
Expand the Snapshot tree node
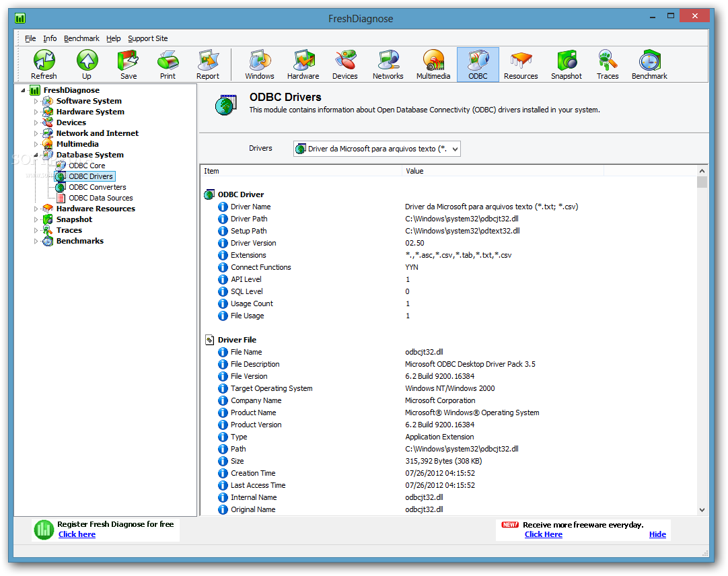(x=36, y=219)
